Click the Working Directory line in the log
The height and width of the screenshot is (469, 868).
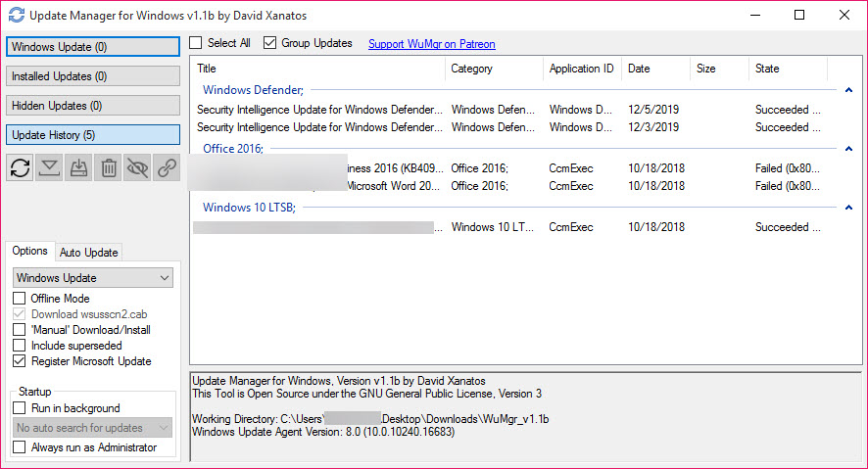[x=370, y=419]
